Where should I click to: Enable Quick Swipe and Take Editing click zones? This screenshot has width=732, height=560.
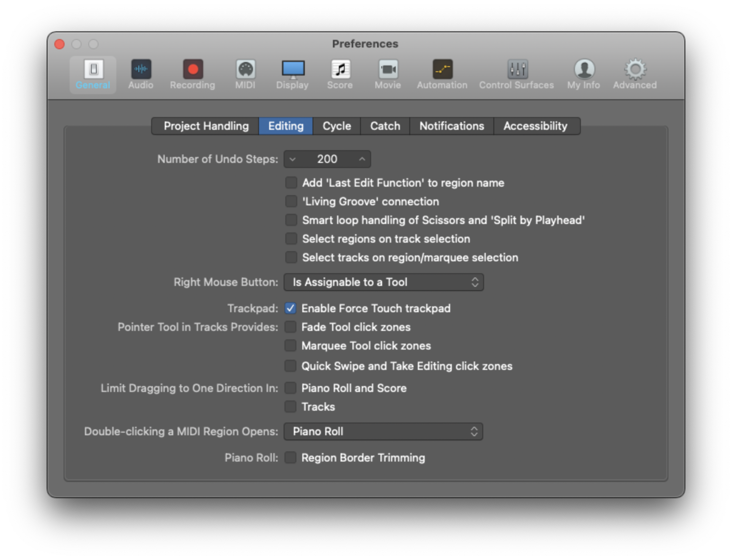pyautogui.click(x=290, y=366)
